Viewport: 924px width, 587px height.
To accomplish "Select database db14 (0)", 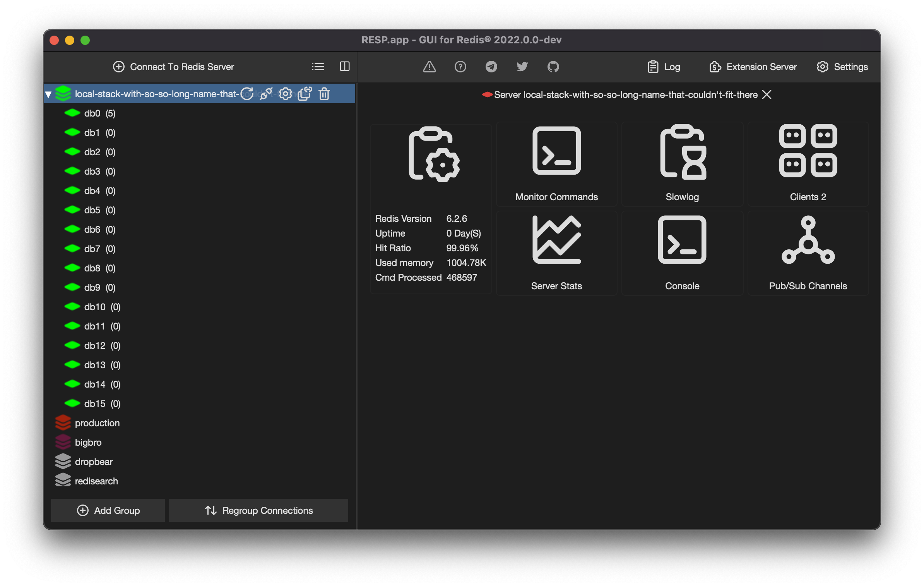I will tap(200, 384).
